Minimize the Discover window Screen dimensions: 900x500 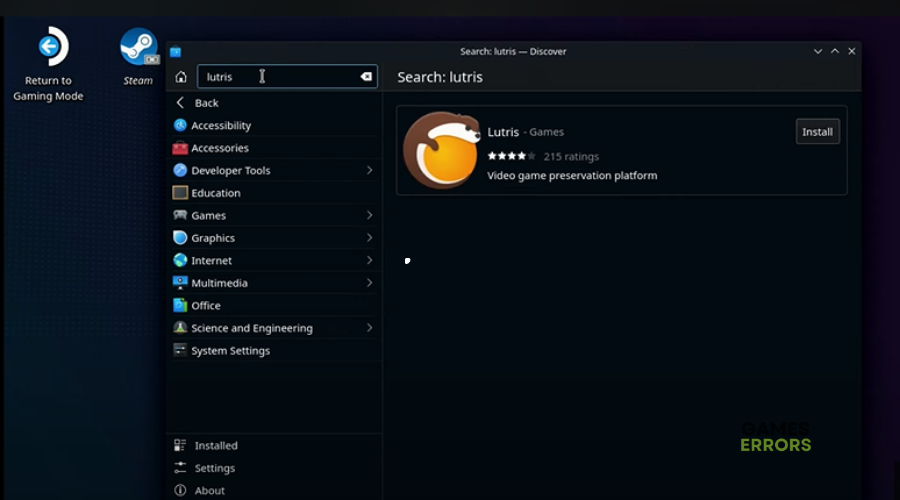pos(817,52)
